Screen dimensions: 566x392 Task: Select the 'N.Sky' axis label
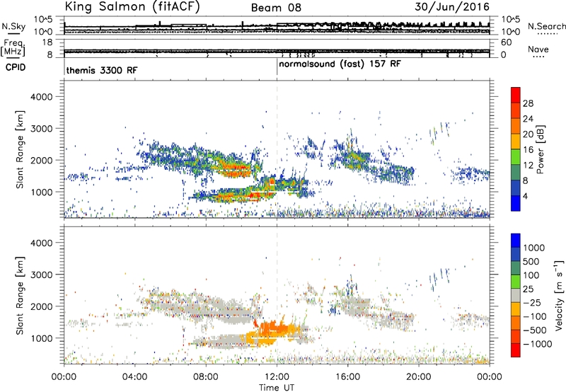click(13, 26)
